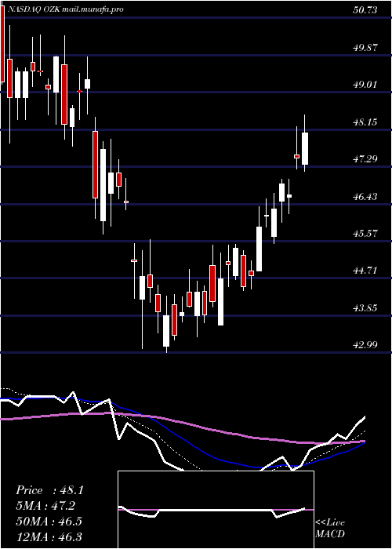Click the <<Live MACD label
Screen dimensions: 392x549
330,529
